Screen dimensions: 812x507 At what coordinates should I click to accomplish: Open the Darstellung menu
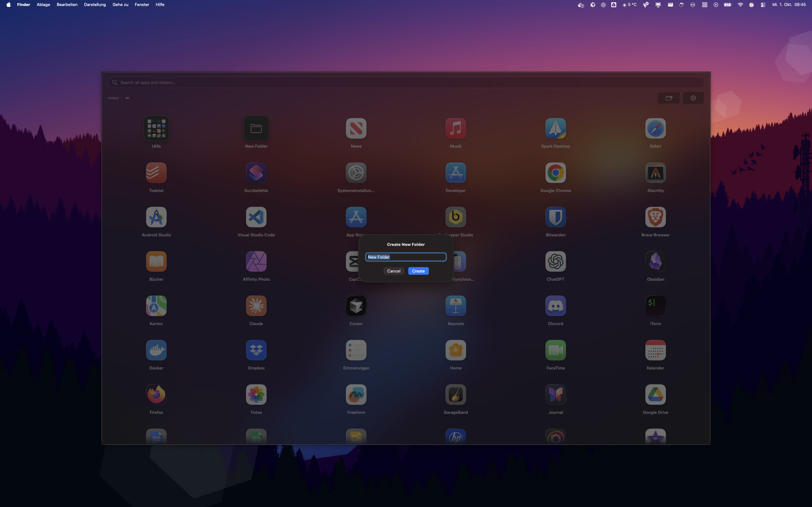point(95,5)
